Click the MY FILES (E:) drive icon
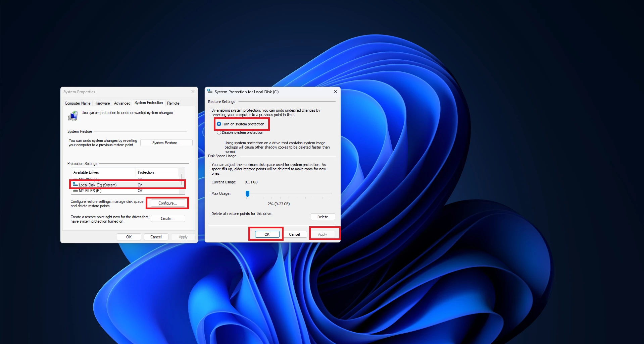This screenshot has width=644, height=344. 76,191
